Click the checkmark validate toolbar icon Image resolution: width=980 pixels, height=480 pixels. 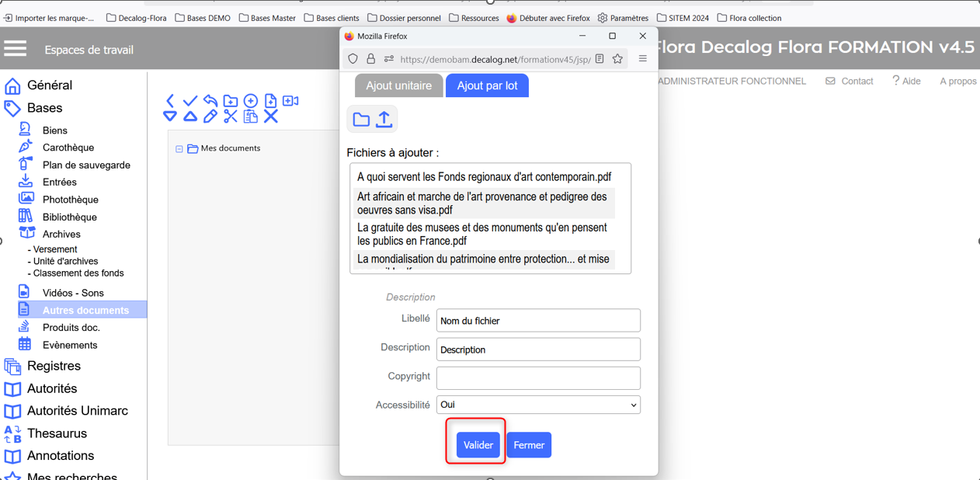[190, 101]
